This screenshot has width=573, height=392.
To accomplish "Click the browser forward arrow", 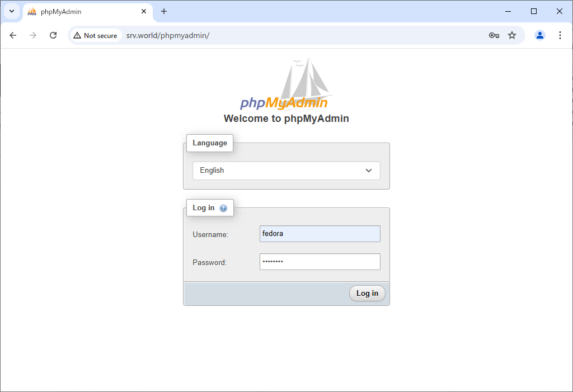I will click(x=33, y=35).
